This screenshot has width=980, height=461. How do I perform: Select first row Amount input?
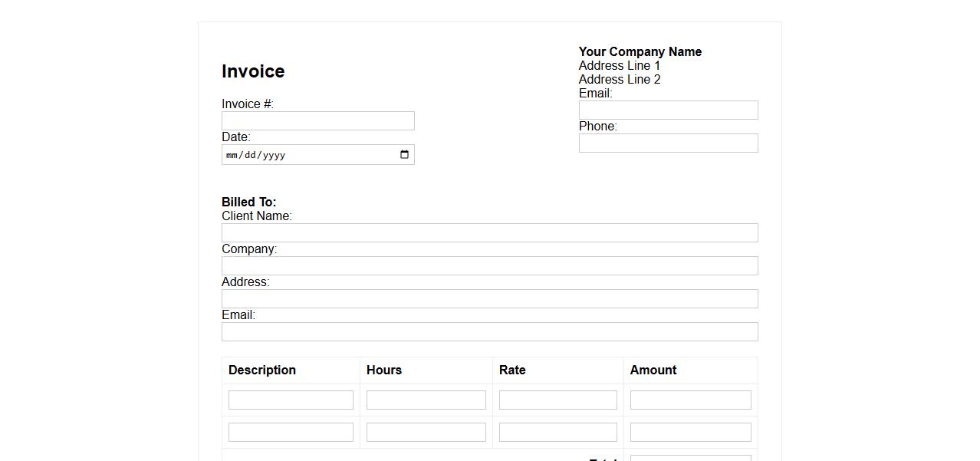click(x=690, y=400)
